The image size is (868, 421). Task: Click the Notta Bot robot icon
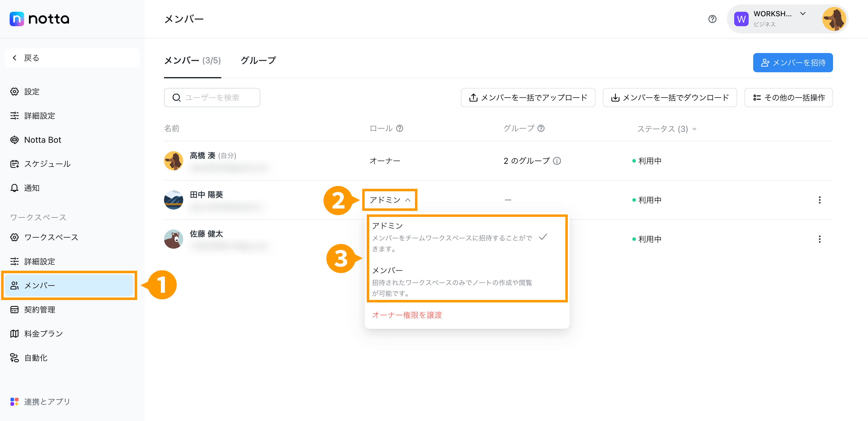coord(14,139)
